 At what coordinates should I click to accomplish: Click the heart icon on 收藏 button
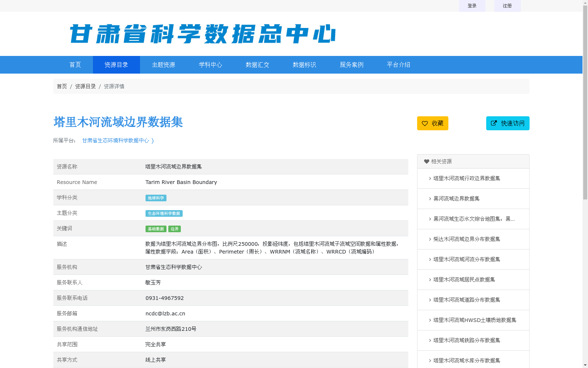425,123
